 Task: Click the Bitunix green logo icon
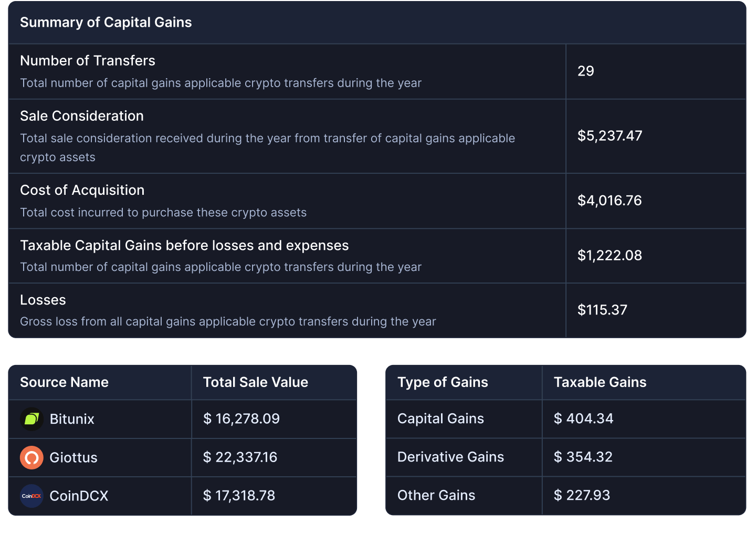(31, 419)
